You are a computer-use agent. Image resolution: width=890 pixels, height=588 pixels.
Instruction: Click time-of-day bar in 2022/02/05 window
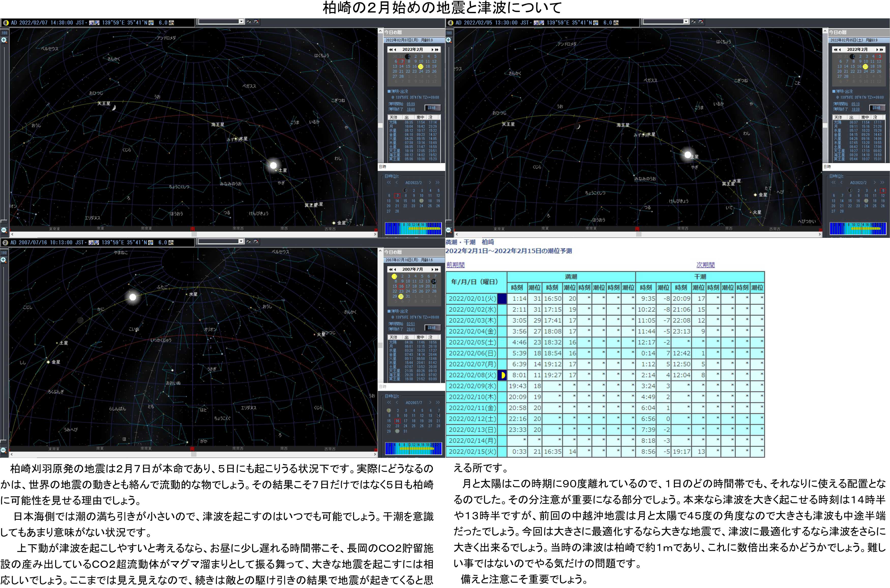tap(858, 228)
